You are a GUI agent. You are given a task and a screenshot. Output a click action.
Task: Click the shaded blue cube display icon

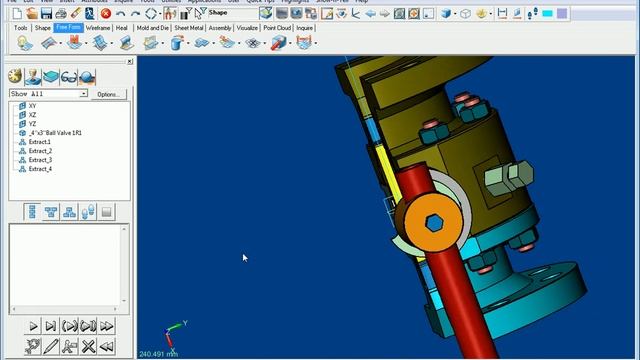point(446,14)
